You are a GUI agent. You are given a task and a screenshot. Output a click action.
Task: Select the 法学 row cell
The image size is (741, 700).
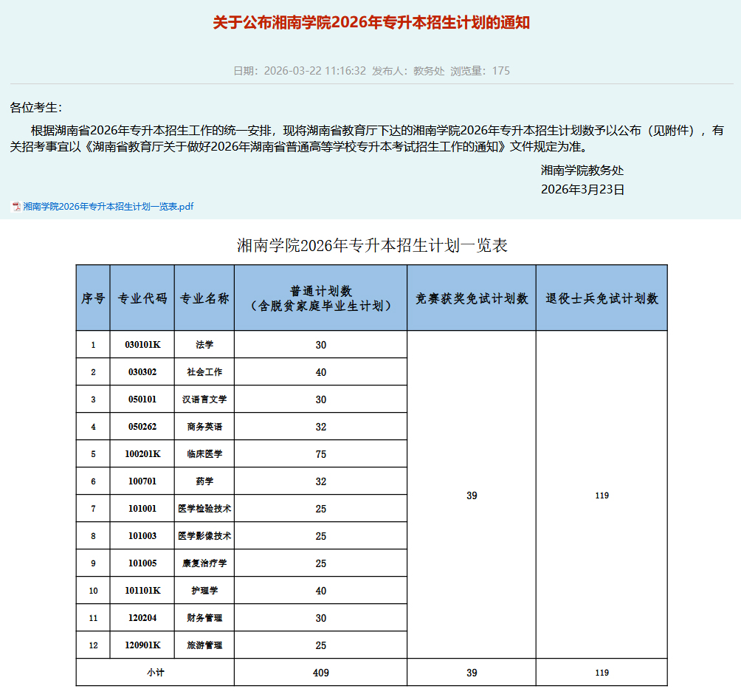tap(203, 344)
